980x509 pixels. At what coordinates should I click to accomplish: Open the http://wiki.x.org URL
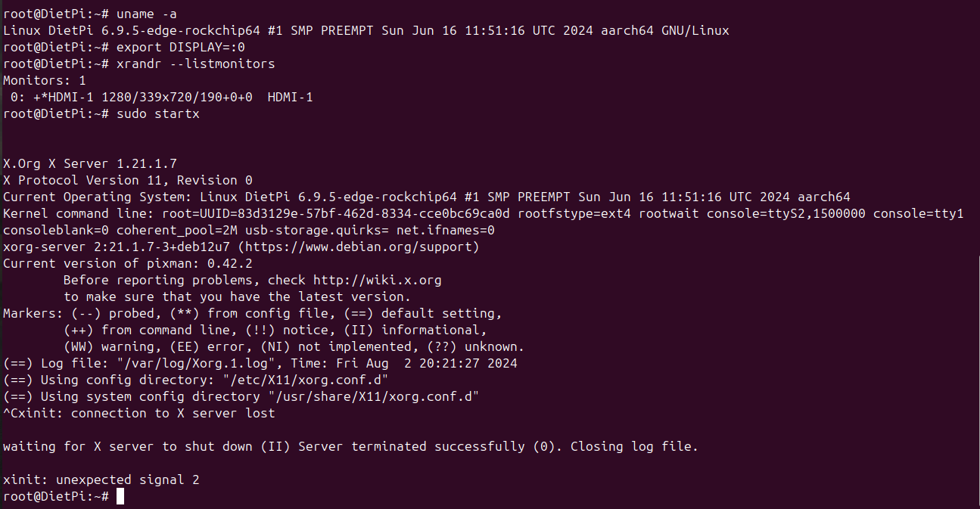[377, 280]
